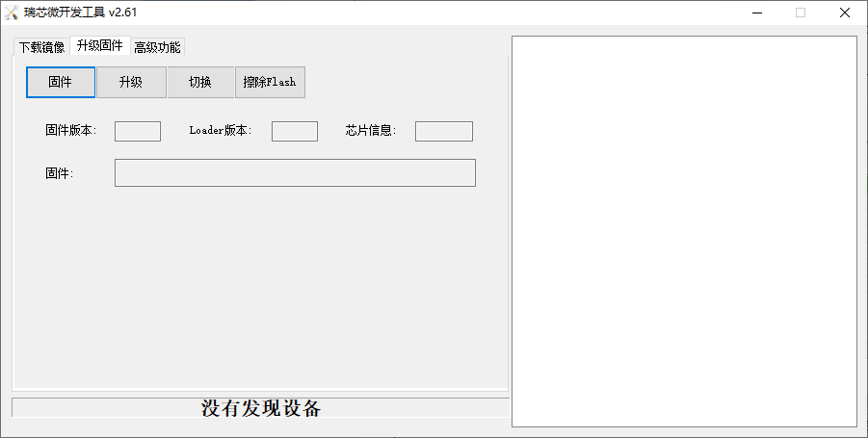
Task: Click the empty log output panel
Action: click(684, 232)
